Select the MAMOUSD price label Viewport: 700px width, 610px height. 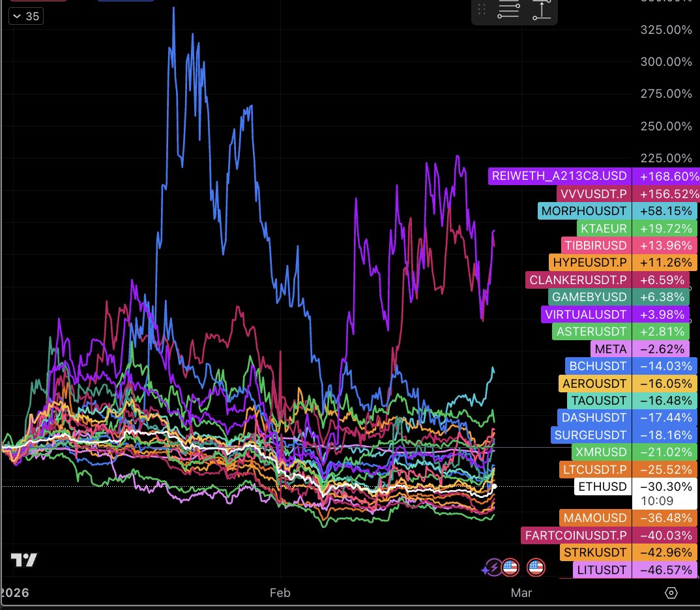click(595, 517)
